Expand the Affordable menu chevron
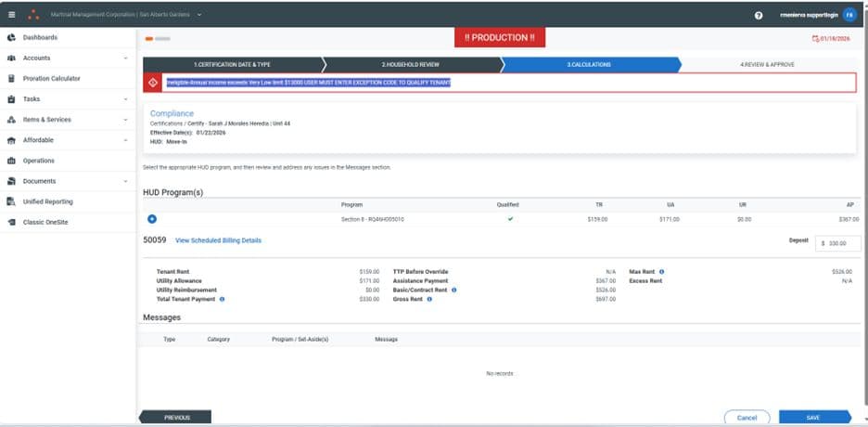 [x=126, y=141]
